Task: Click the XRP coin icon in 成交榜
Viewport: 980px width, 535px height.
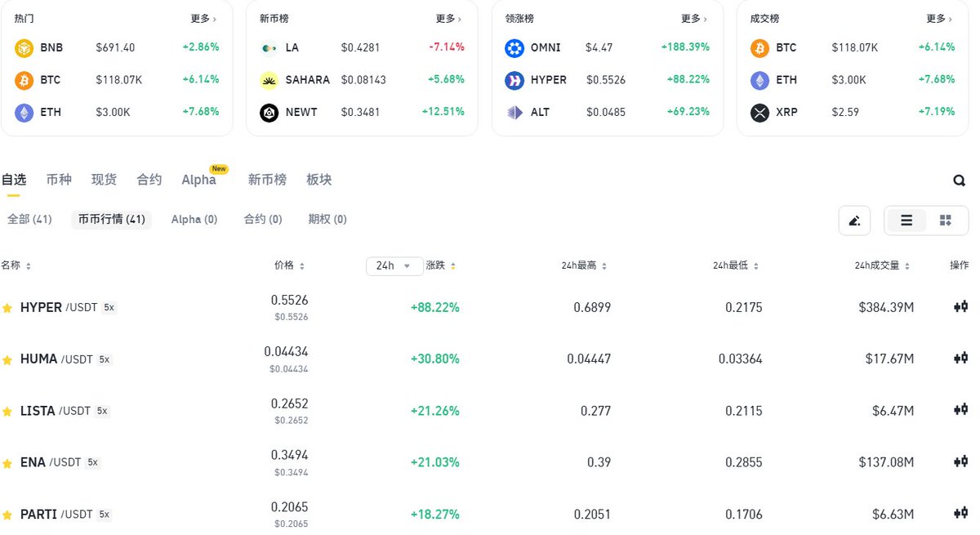Action: tap(758, 112)
